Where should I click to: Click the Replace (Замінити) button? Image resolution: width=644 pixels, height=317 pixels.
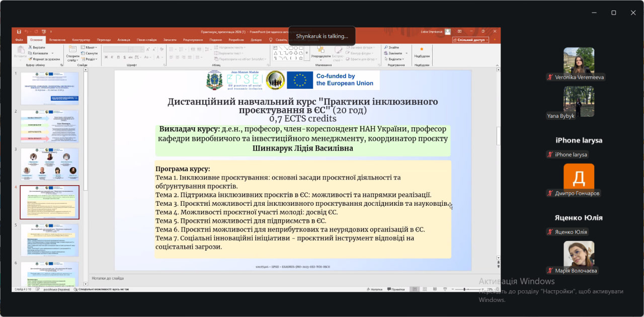pos(395,53)
